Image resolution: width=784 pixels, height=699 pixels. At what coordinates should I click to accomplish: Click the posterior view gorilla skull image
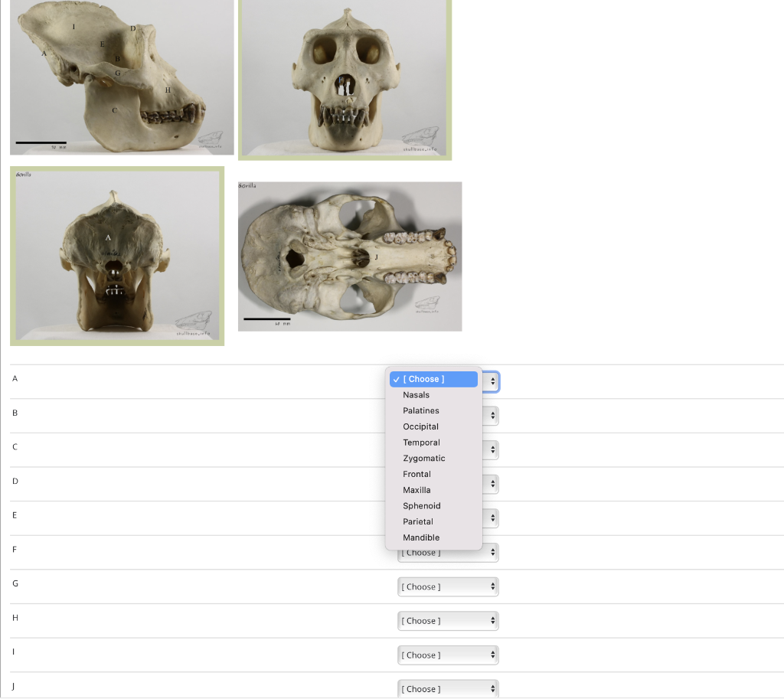coord(117,256)
